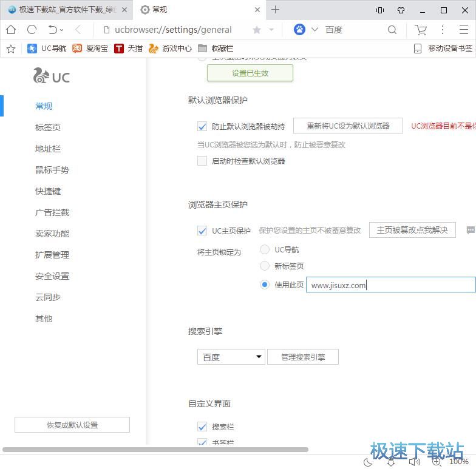476x469 pixels.
Task: Focus the Baidu search box
Action: pyautogui.click(x=353, y=30)
